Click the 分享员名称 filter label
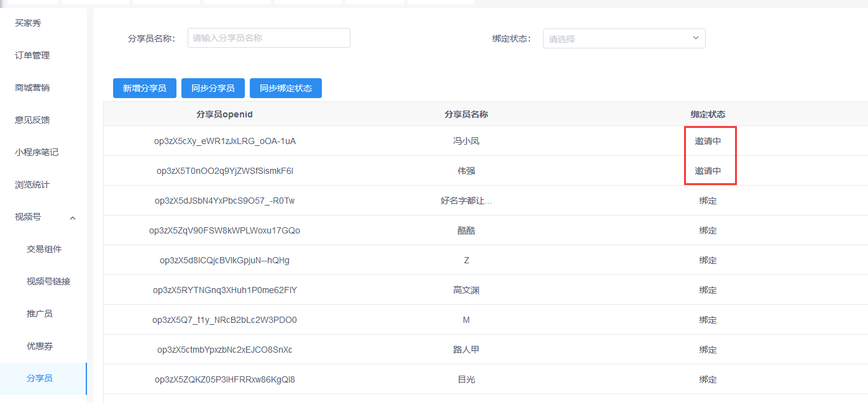Viewport: 868px width, 403px height. [x=152, y=38]
